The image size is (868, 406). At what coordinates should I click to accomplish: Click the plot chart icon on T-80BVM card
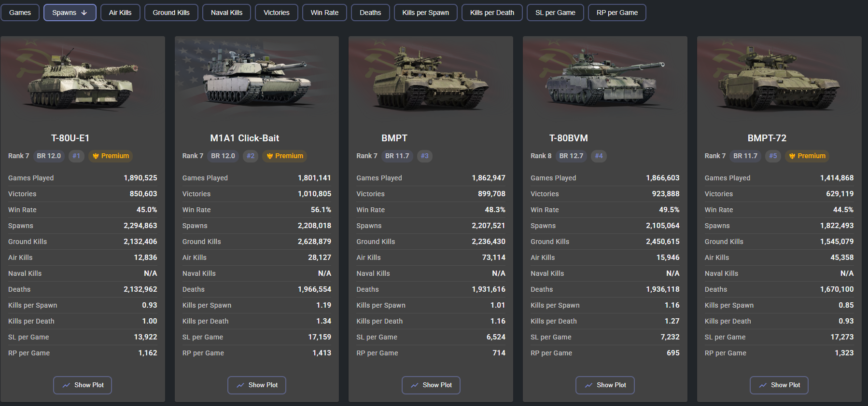[x=588, y=385]
